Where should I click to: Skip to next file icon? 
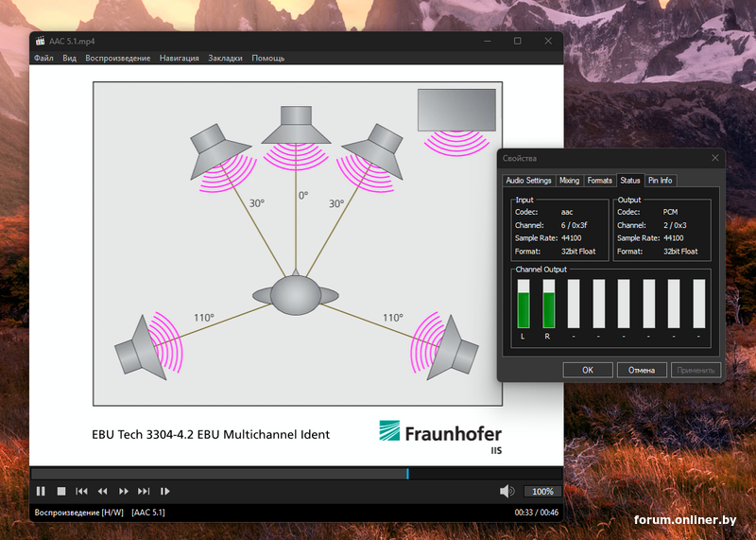(145, 491)
